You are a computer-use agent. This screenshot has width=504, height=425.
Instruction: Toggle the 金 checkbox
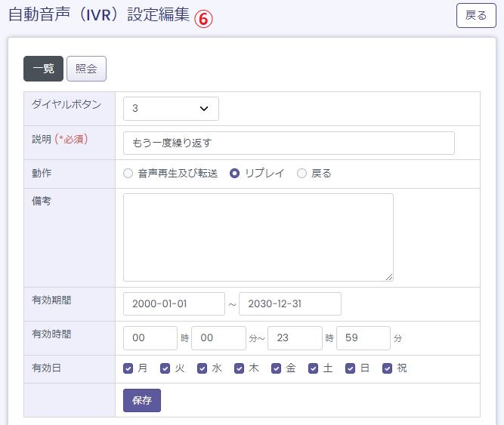pos(277,369)
